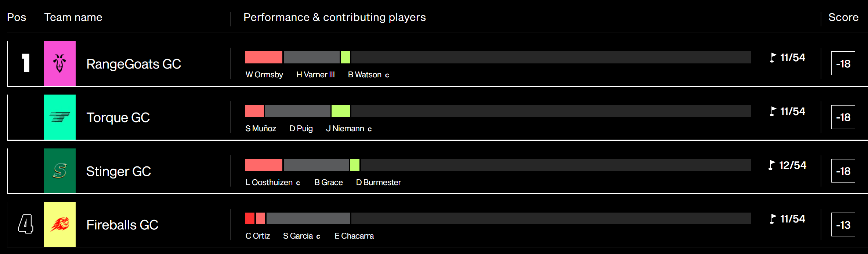Click the RangeGoats -18 score box
The height and width of the screenshot is (254, 868).
(x=843, y=63)
